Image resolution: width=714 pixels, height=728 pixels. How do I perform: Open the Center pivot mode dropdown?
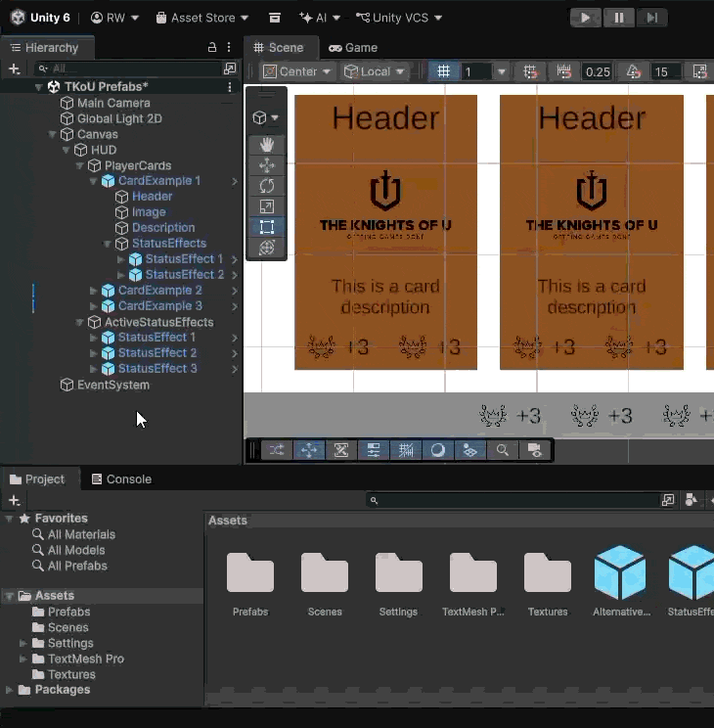coord(297,71)
